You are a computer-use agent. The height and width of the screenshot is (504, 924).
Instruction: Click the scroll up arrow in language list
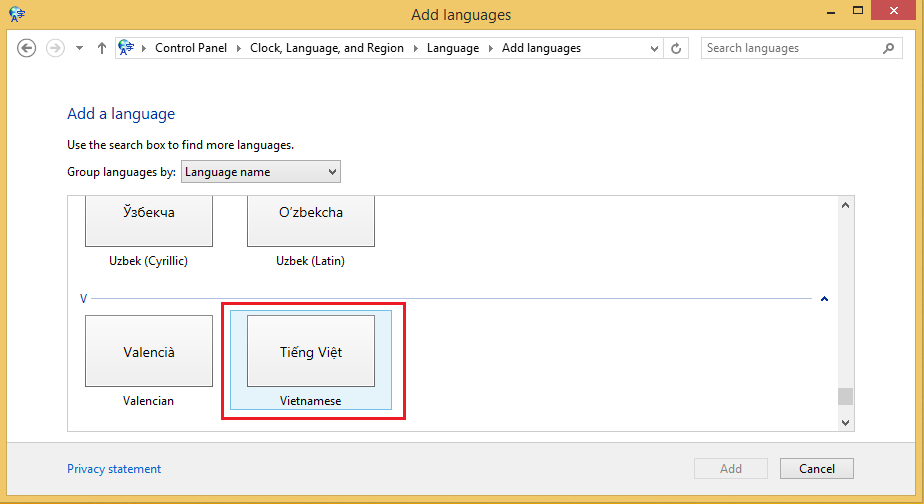845,206
